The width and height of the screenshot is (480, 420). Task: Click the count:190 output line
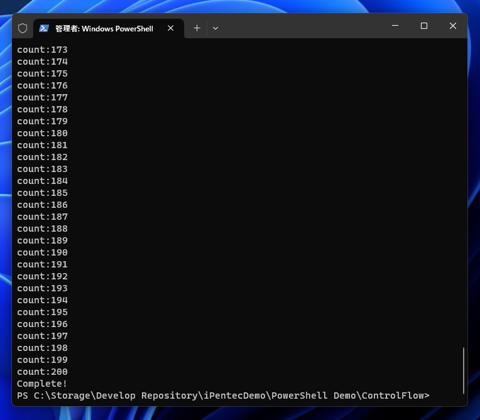click(x=42, y=252)
